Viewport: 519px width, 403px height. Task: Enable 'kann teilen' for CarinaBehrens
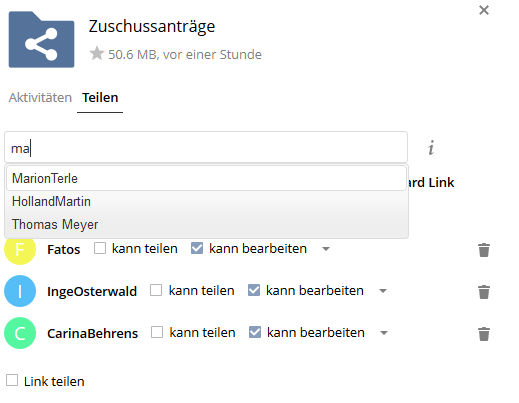pyautogui.click(x=157, y=332)
